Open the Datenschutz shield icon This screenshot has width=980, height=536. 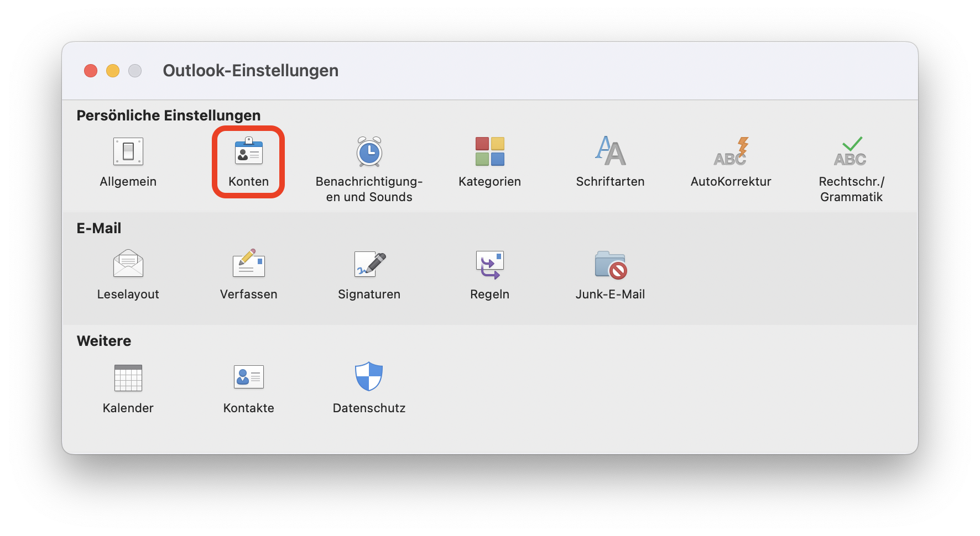[x=369, y=376]
